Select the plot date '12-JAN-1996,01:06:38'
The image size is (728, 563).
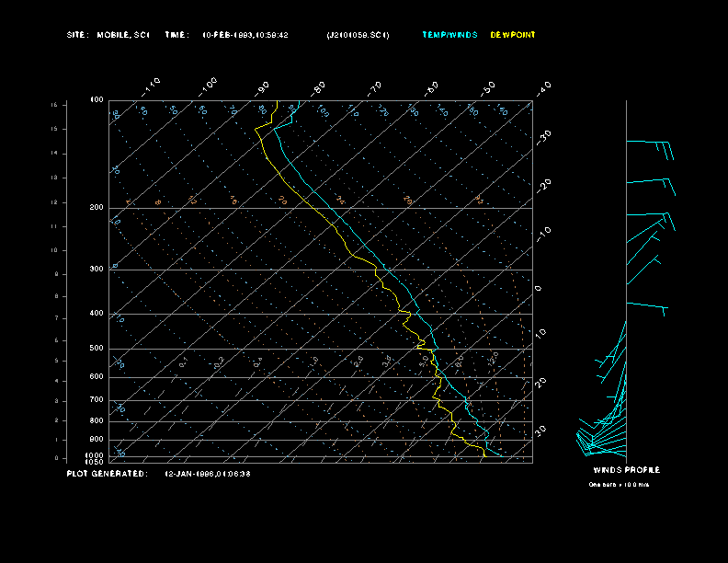(208, 474)
